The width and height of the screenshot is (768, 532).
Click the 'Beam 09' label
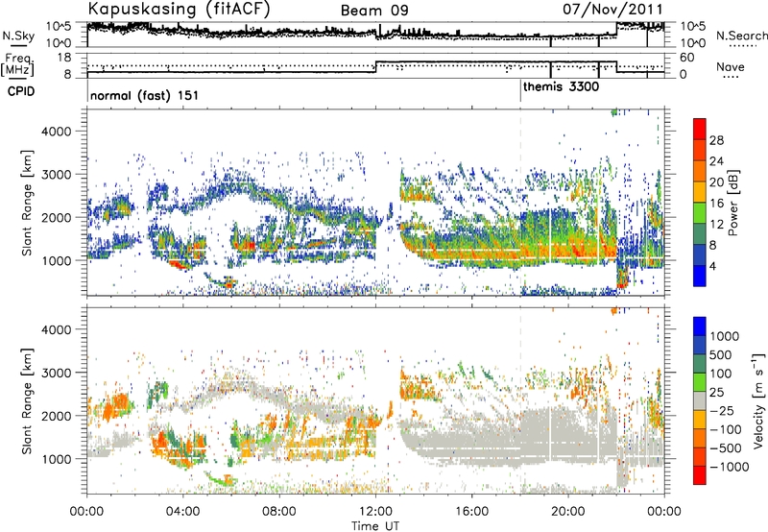[374, 11]
